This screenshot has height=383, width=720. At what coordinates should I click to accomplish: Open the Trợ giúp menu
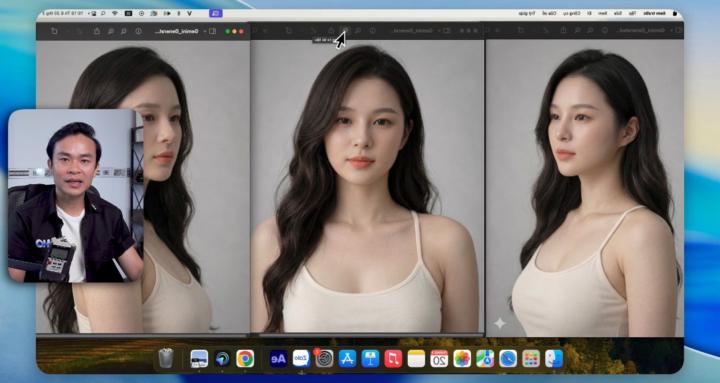point(527,13)
